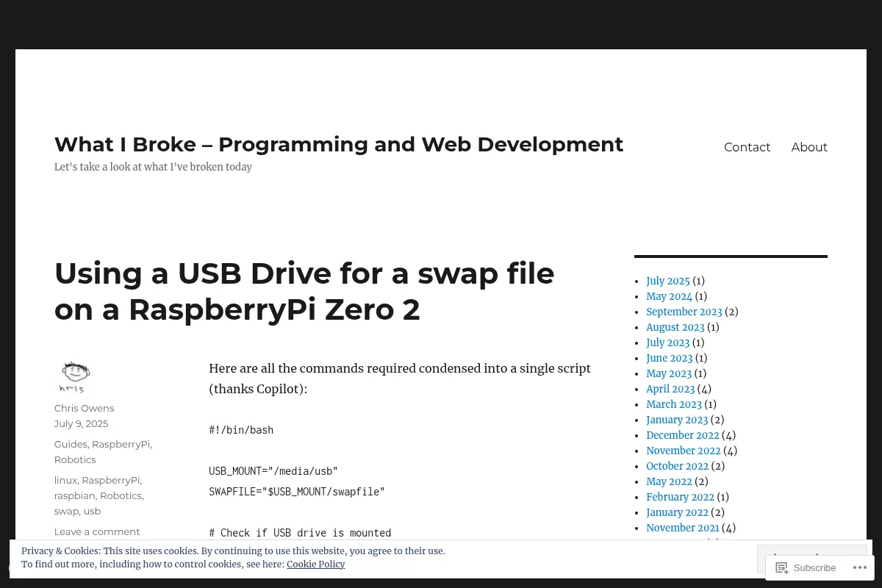Open the Contact menu item
The height and width of the screenshot is (588, 882).
coord(747,147)
